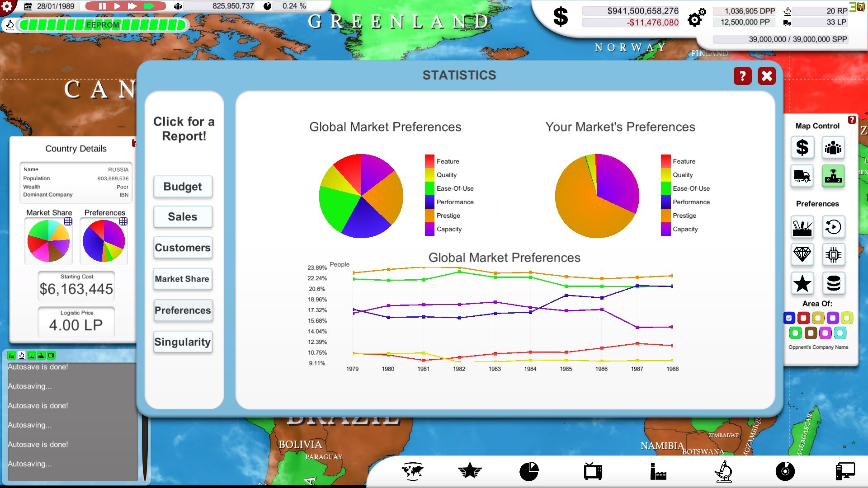Switch to the logistics truck map view
The image size is (868, 488).
pos(802,176)
